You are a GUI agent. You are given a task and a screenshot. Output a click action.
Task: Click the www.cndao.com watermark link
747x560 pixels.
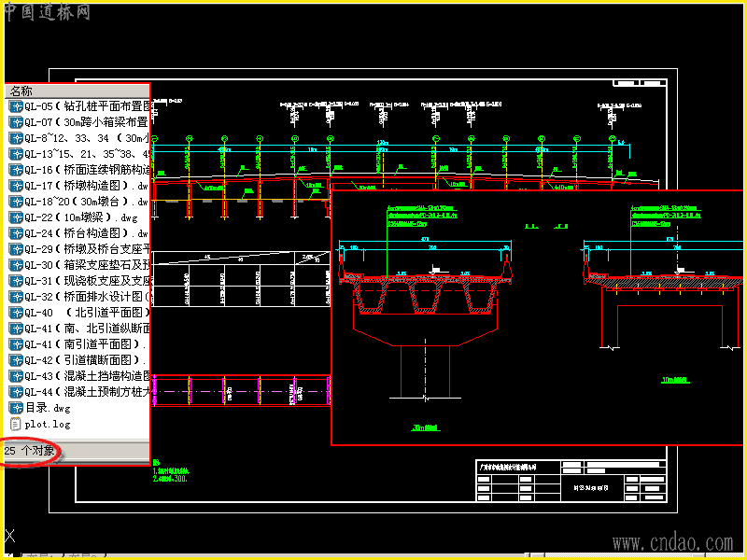[672, 542]
